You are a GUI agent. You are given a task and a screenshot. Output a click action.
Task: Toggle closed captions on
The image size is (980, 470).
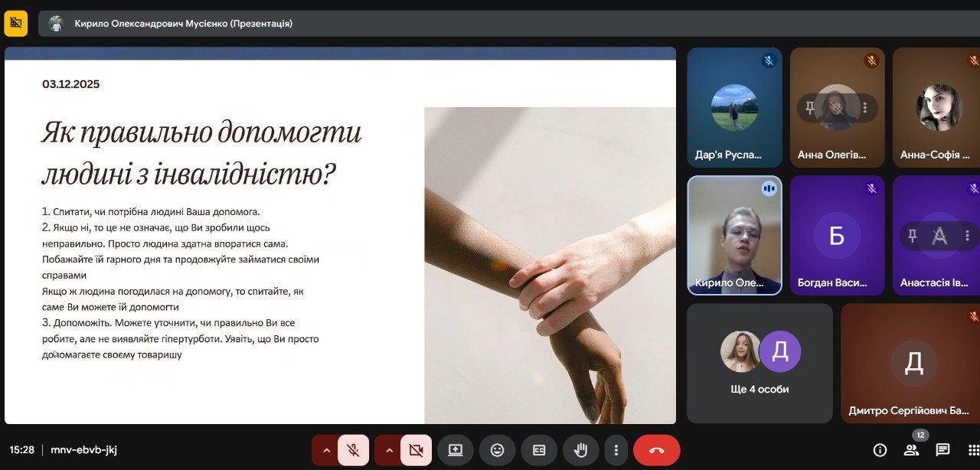click(x=538, y=450)
